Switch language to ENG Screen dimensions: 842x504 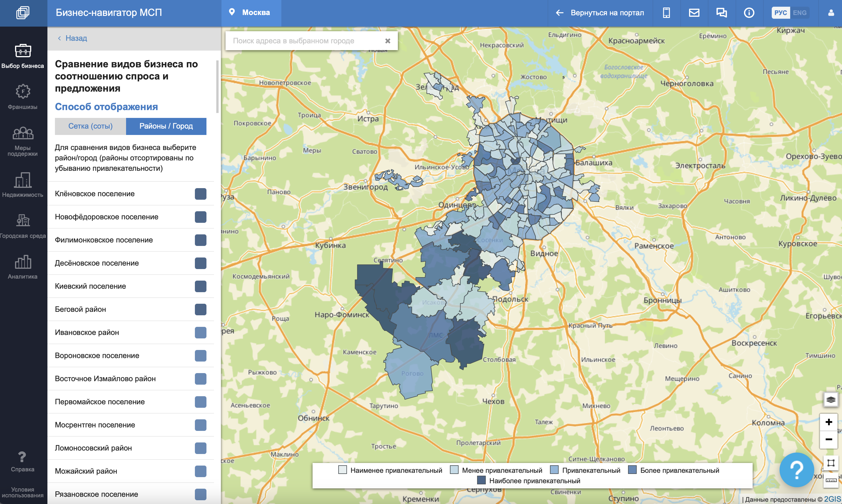[x=799, y=13]
